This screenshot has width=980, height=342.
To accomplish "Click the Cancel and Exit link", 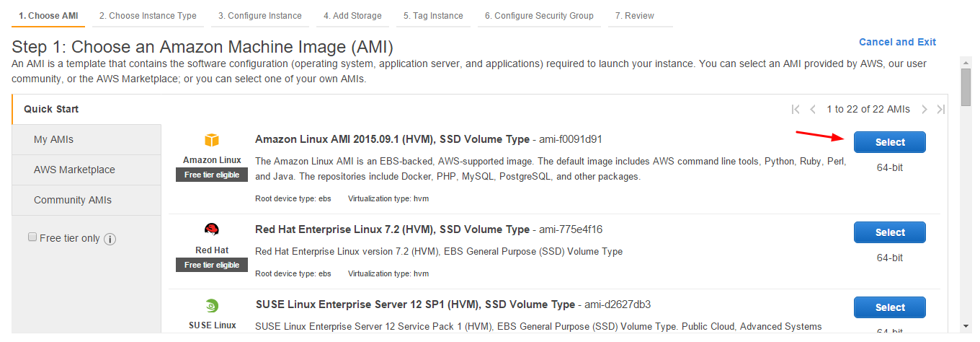I will pos(897,42).
